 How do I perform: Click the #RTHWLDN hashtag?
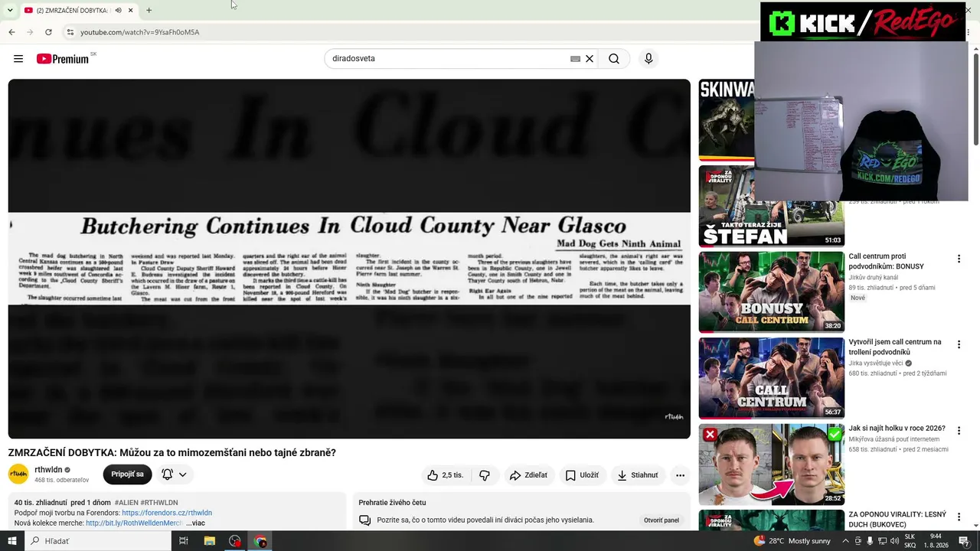click(159, 503)
